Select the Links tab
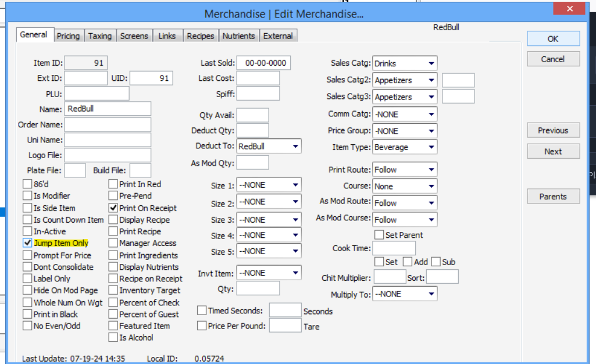Screen dimensions: 596x364 pyautogui.click(x=167, y=35)
